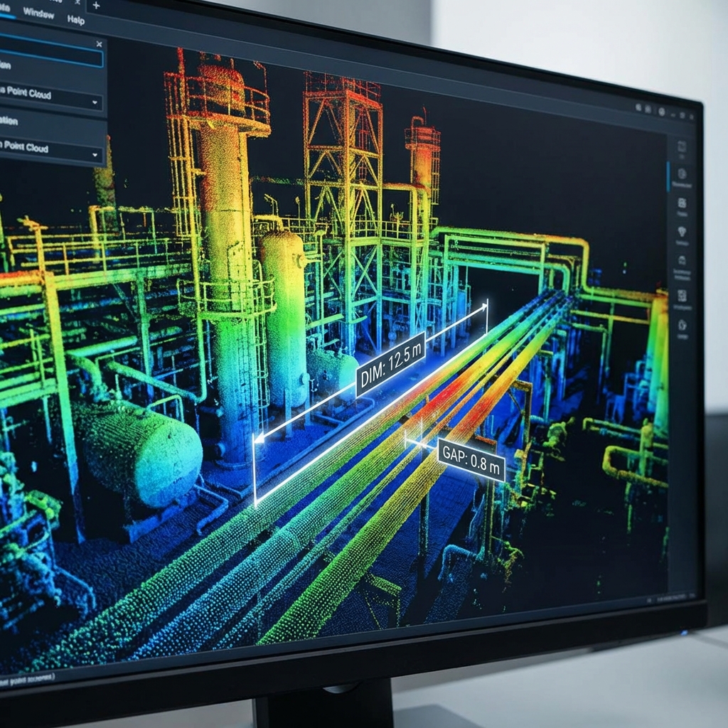Click the round icon in top-right title bar
The width and height of the screenshot is (728, 728).
click(662, 112)
